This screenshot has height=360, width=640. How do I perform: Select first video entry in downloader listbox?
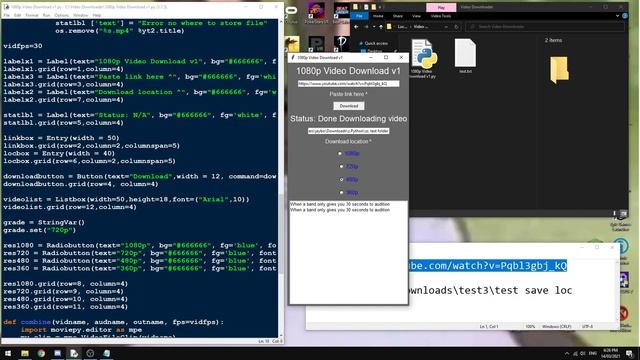tap(340, 204)
